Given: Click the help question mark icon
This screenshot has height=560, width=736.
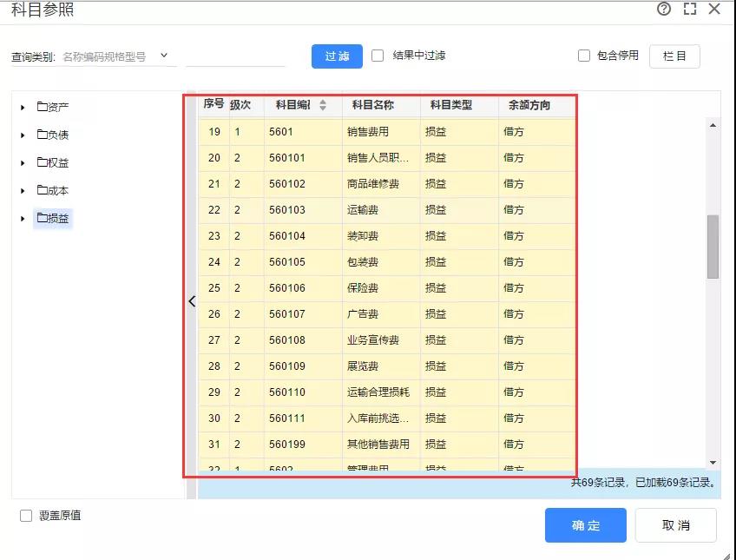Looking at the screenshot, I should coord(664,9).
